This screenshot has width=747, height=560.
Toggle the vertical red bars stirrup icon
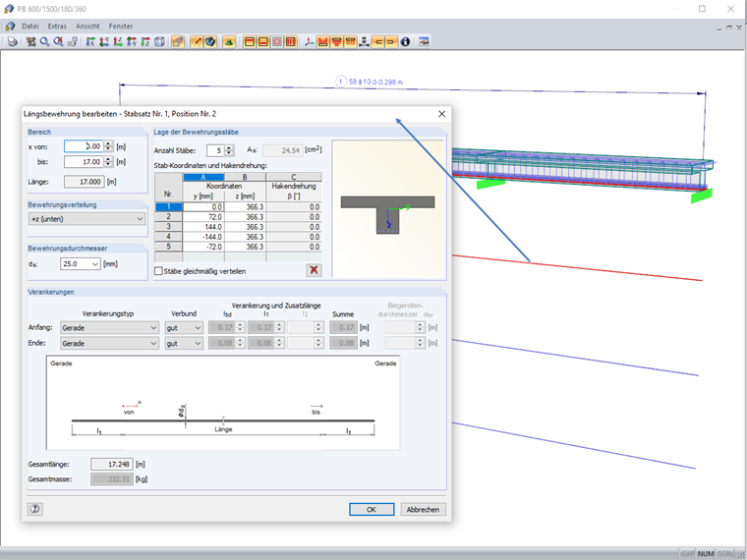point(291,42)
